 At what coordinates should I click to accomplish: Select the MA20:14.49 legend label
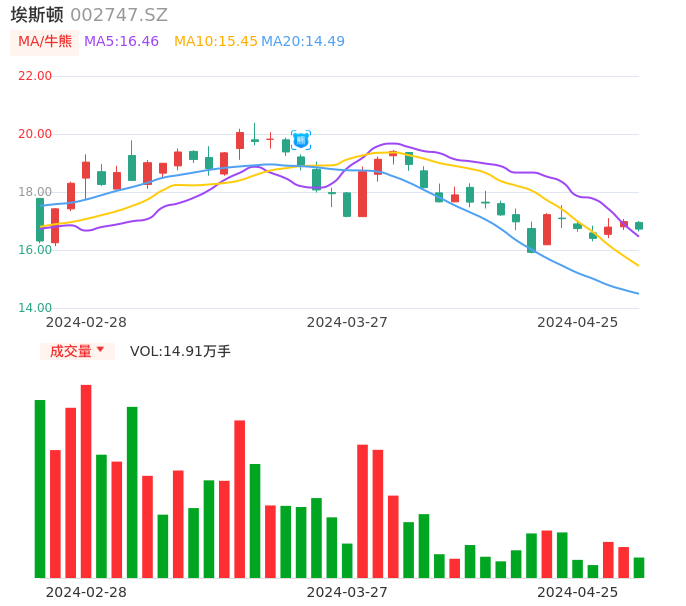(x=303, y=42)
